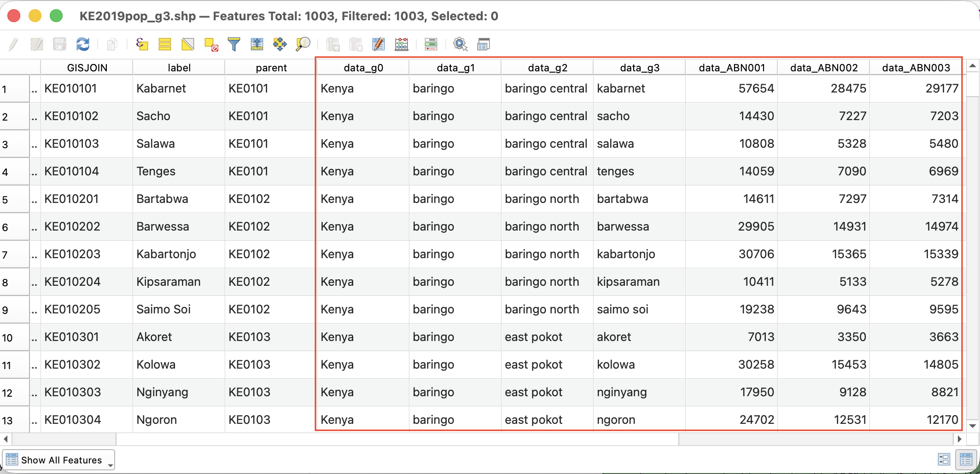
Task: Open Select features using an expression
Action: click(x=142, y=44)
